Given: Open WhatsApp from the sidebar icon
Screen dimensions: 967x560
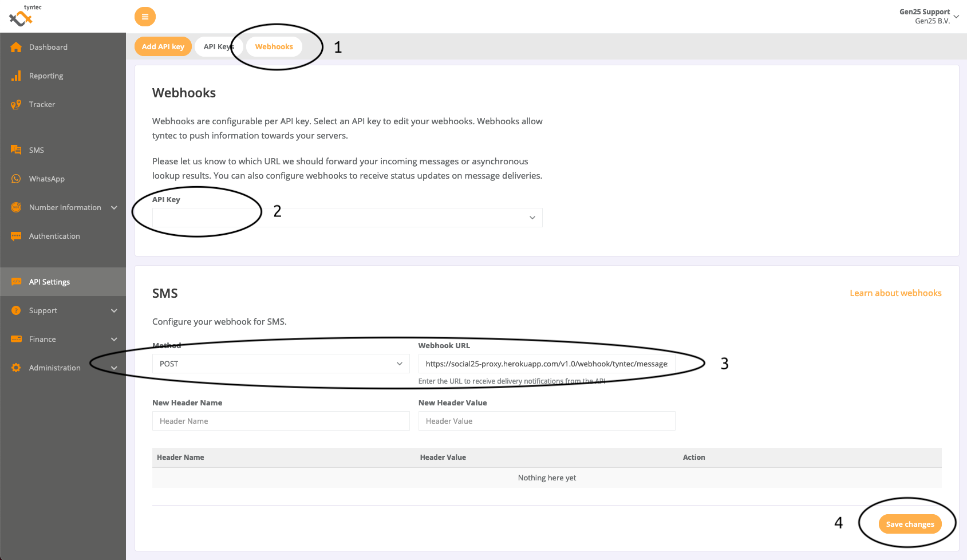Looking at the screenshot, I should tap(16, 179).
